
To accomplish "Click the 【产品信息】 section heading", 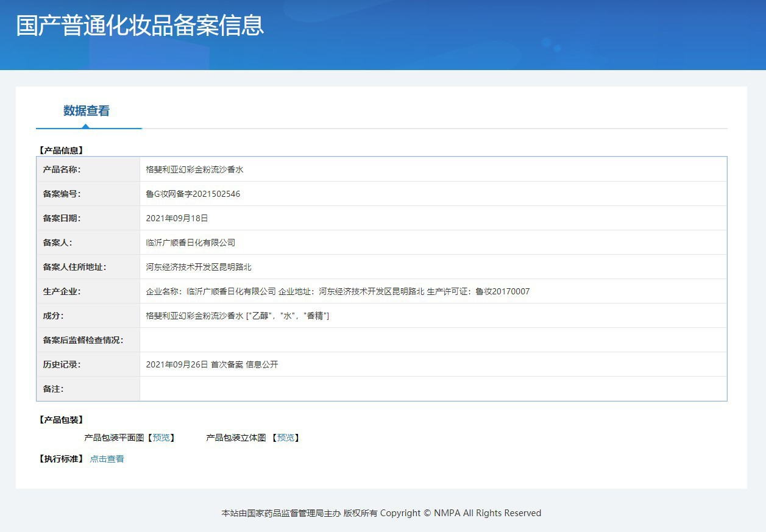I will click(x=61, y=150).
